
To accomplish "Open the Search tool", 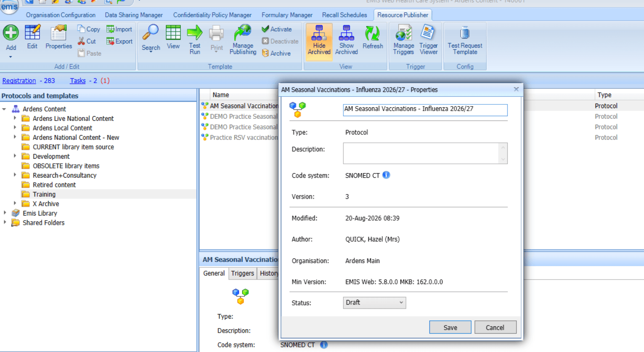I will 151,38.
